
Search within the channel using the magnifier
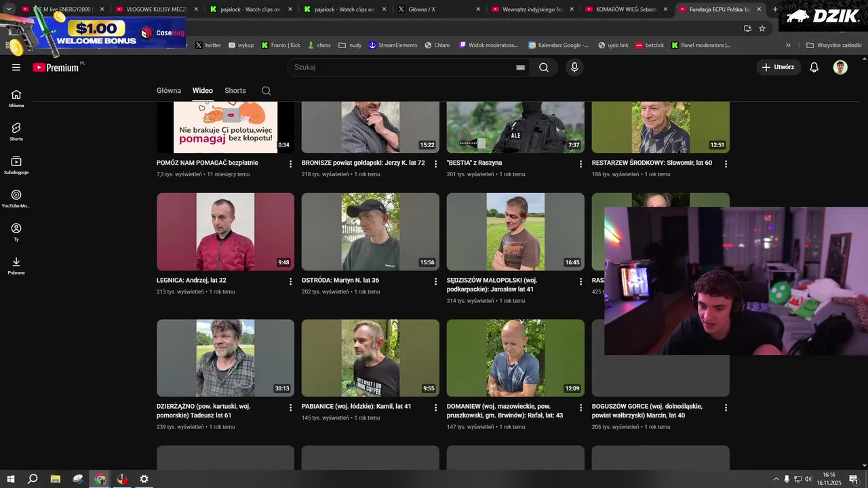266,91
